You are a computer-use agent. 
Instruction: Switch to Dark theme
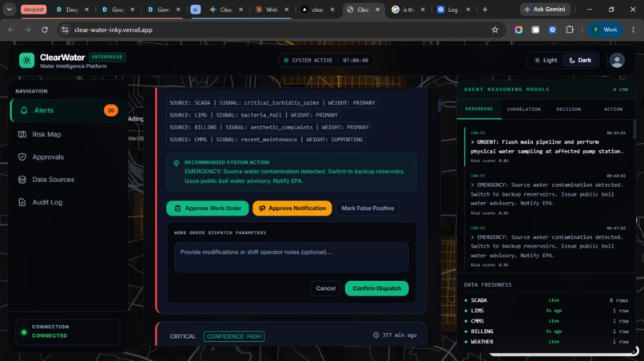[x=580, y=61]
